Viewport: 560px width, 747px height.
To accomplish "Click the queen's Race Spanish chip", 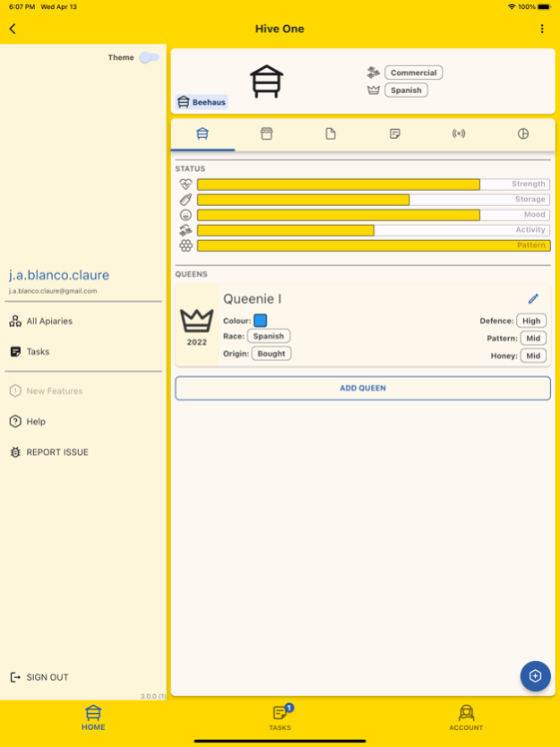I will (x=268, y=336).
